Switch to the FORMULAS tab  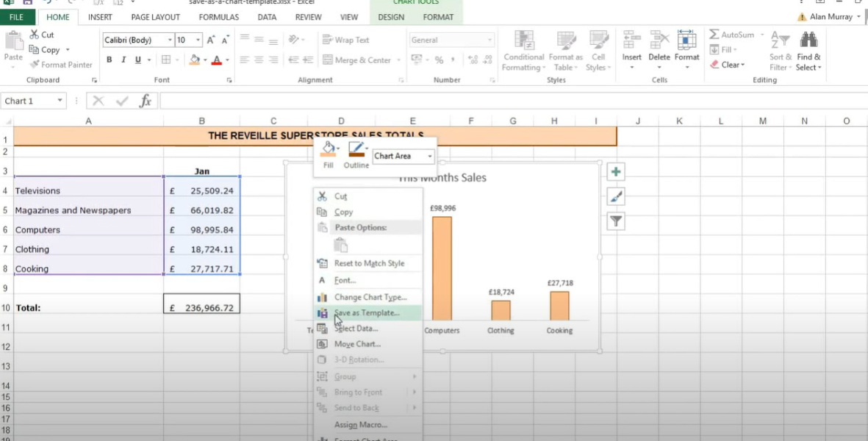pos(219,17)
